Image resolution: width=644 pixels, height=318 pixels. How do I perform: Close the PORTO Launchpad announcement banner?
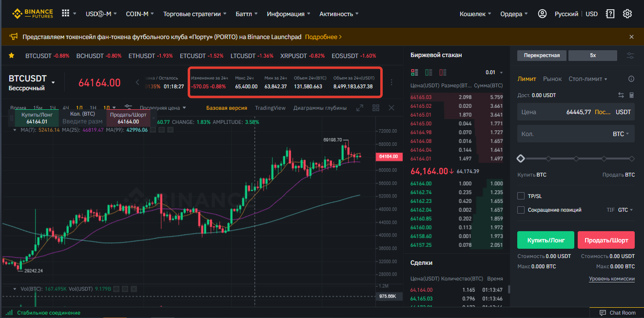pos(631,37)
